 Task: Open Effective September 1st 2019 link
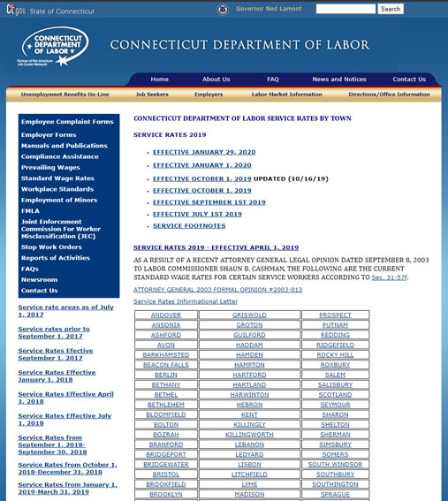pos(209,202)
